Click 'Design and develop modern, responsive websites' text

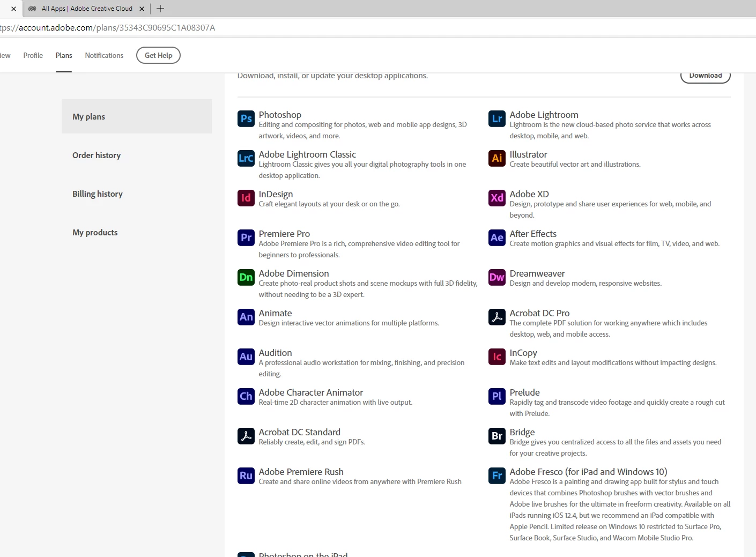585,284
